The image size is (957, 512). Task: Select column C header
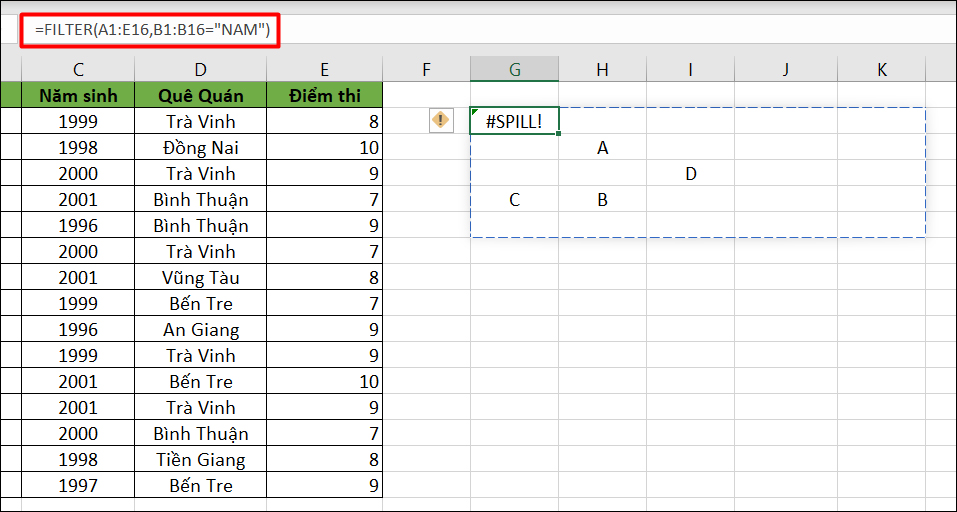78,70
